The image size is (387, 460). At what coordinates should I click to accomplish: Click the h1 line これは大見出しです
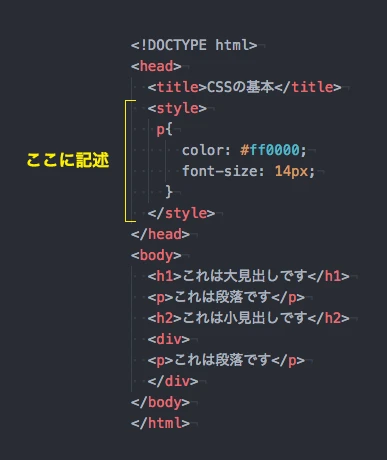(x=249, y=276)
